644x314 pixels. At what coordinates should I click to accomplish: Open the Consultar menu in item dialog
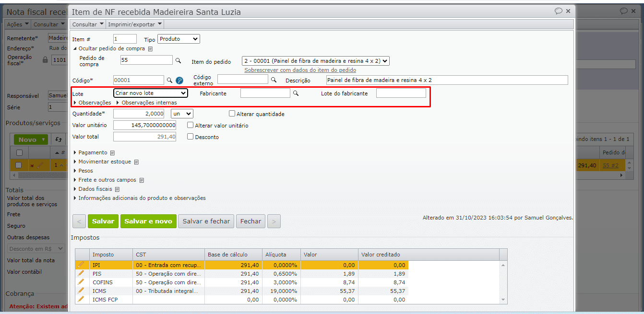click(x=88, y=24)
